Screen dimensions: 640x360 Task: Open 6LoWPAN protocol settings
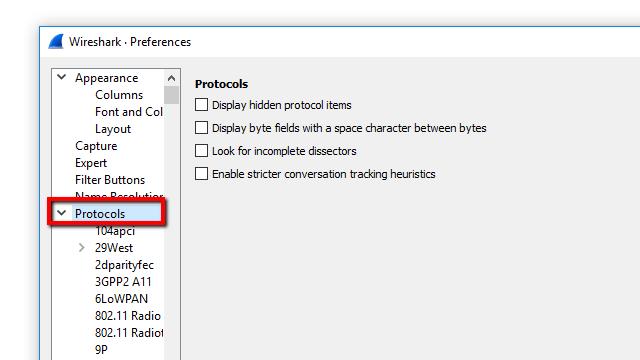pyautogui.click(x=121, y=299)
